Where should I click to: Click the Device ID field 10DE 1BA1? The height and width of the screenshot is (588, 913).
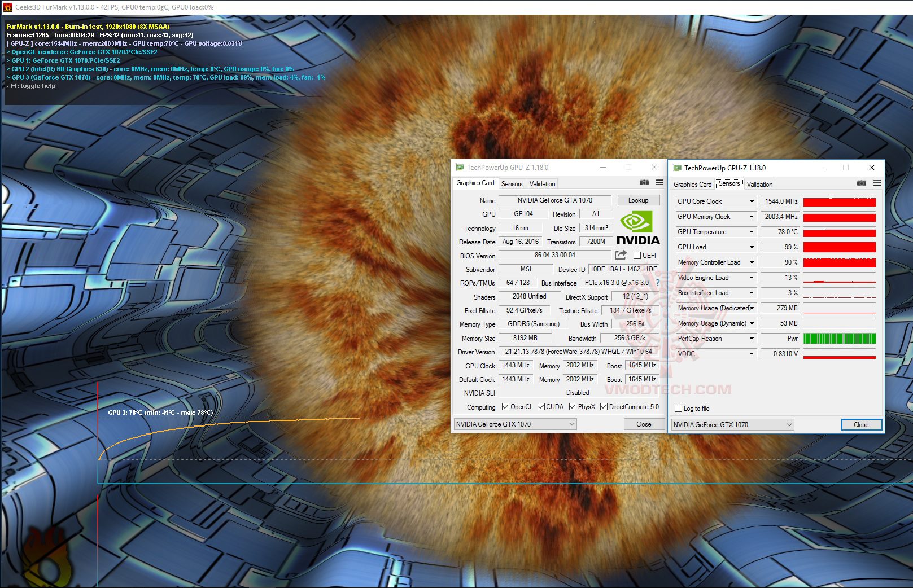pos(623,269)
